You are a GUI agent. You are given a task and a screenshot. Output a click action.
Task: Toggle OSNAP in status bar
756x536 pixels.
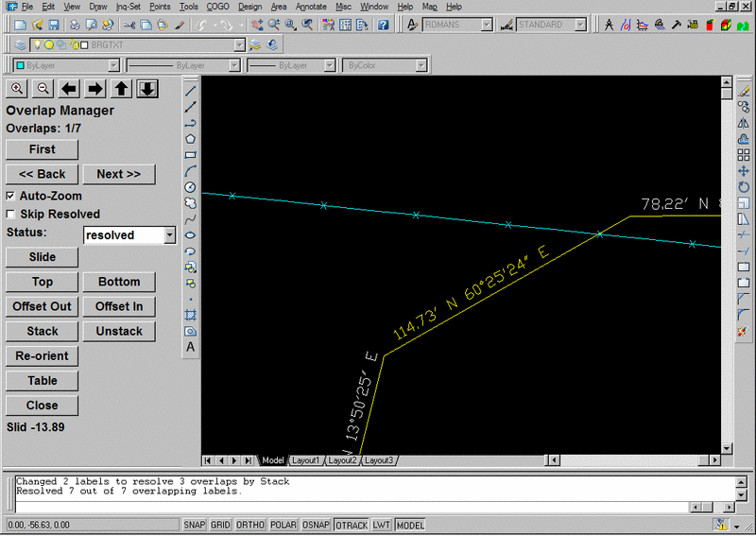(316, 525)
